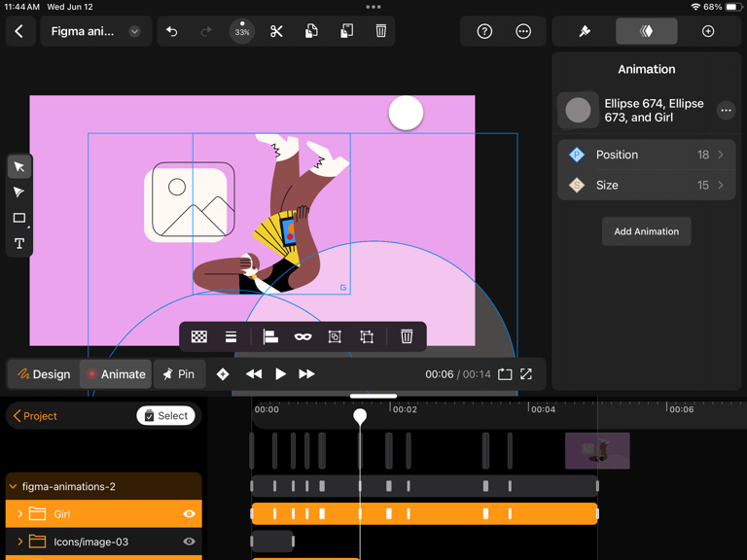Collapse the figma-animations-2 group
Screen dimensions: 747x560
14,486
